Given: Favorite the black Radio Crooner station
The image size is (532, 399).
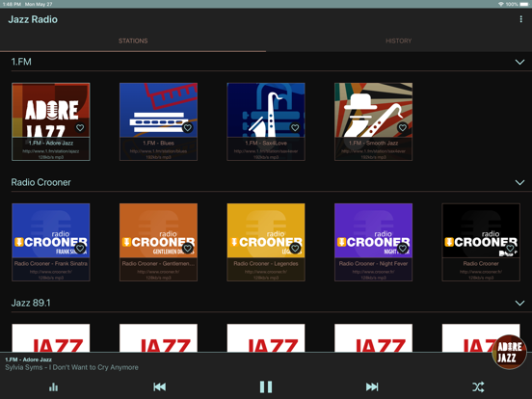Looking at the screenshot, I should pyautogui.click(x=510, y=248).
